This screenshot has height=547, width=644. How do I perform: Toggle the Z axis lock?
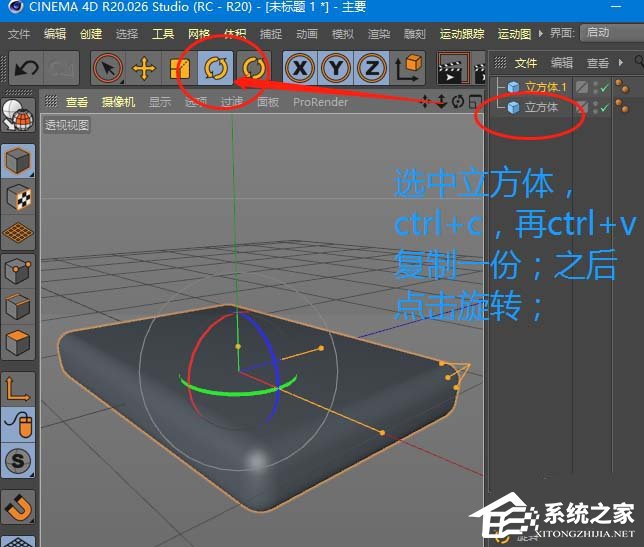pyautogui.click(x=372, y=68)
